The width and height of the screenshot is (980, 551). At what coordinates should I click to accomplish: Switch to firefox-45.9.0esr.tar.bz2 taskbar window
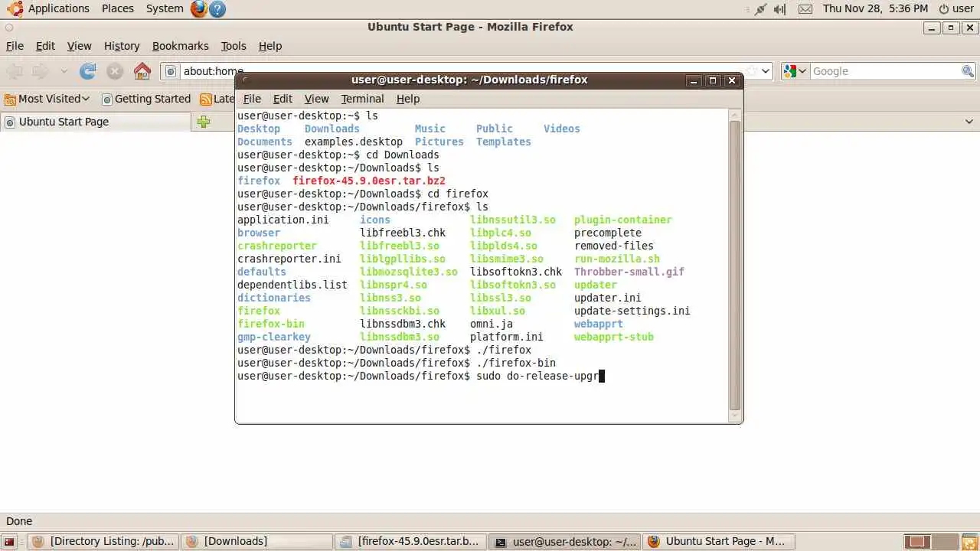click(411, 542)
